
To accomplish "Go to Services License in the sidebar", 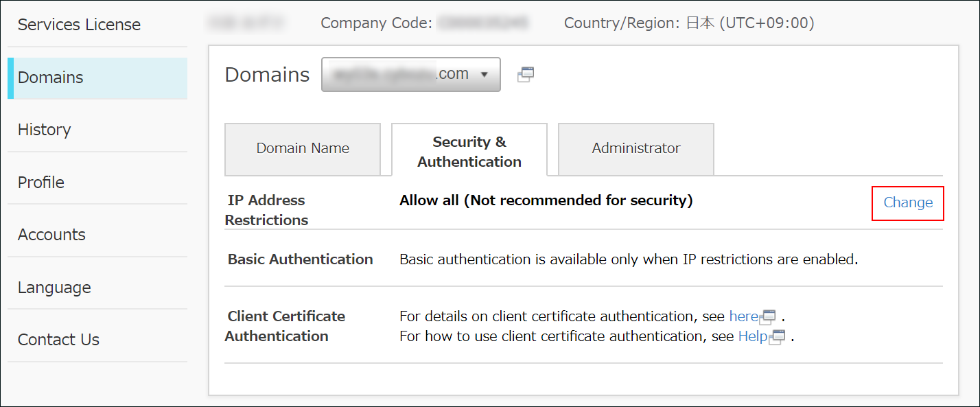I will point(79,25).
